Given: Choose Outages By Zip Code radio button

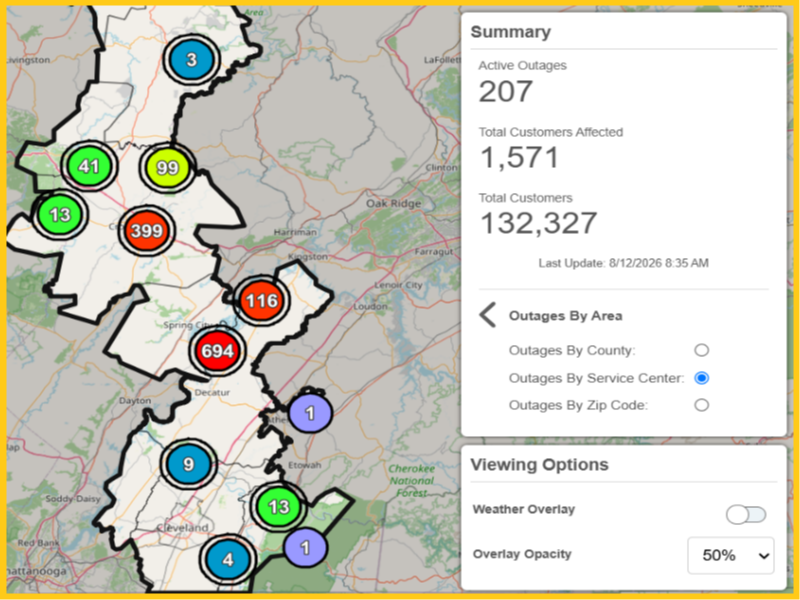Looking at the screenshot, I should pyautogui.click(x=702, y=405).
